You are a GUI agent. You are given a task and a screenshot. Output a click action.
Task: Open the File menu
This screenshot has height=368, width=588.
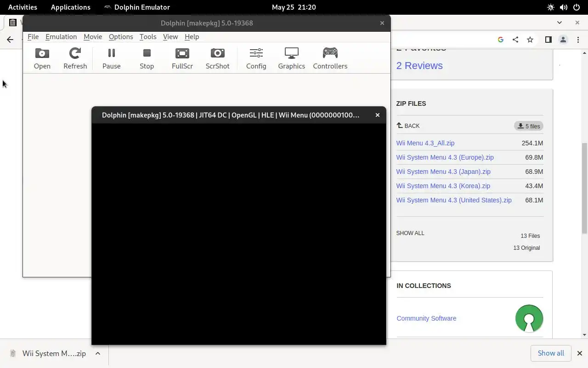pos(33,37)
